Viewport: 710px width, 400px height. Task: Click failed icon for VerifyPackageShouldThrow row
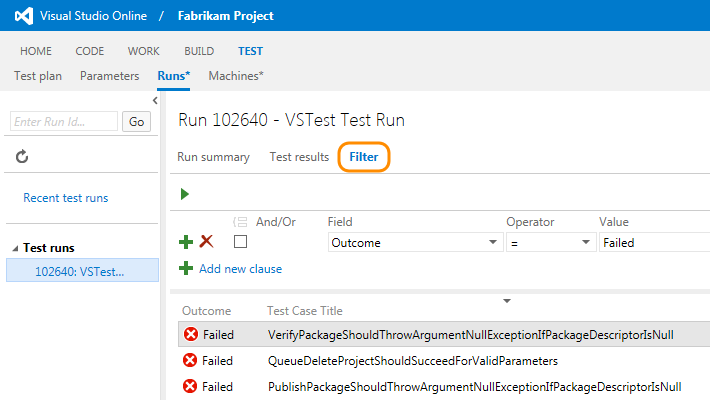[x=191, y=334]
